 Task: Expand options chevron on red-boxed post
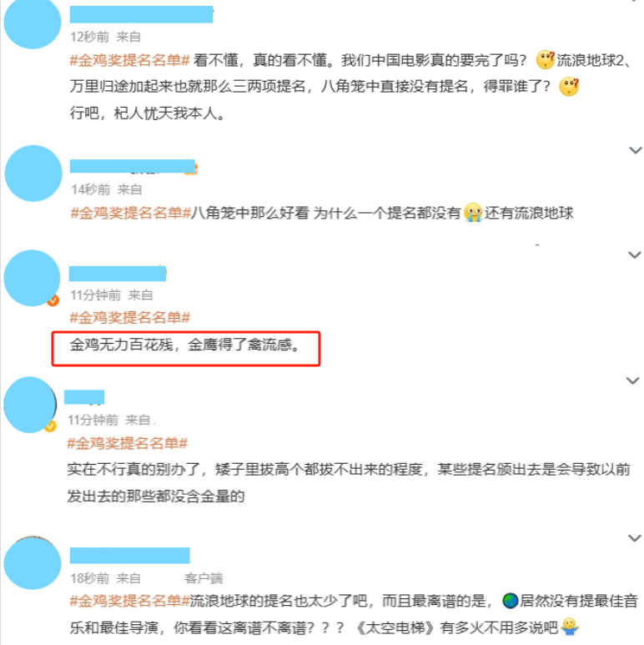point(635,255)
